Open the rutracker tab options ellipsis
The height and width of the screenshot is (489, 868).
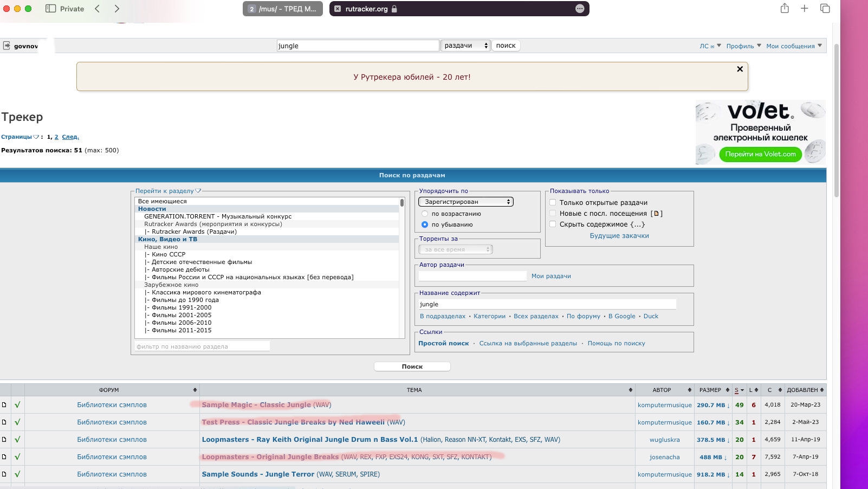[580, 9]
